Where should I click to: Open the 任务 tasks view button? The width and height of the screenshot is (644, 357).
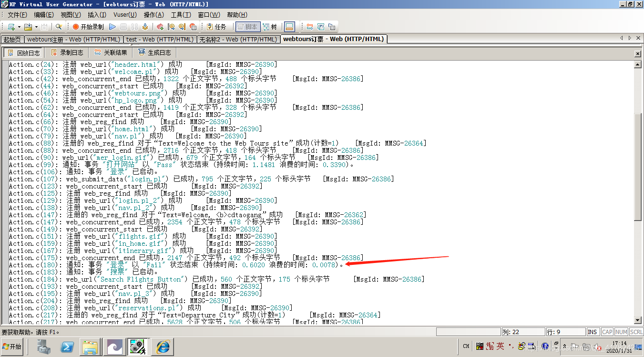pyautogui.click(x=216, y=27)
